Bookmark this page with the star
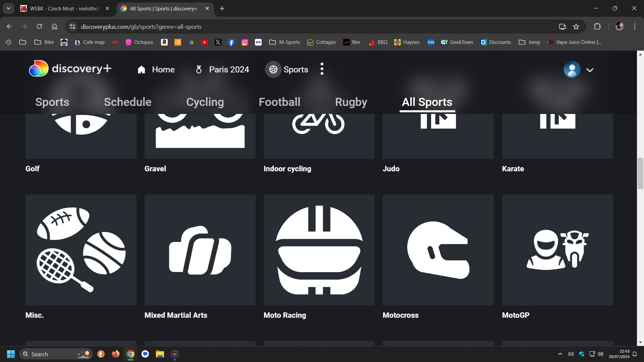Viewport: 644px width, 362px height. point(576,26)
